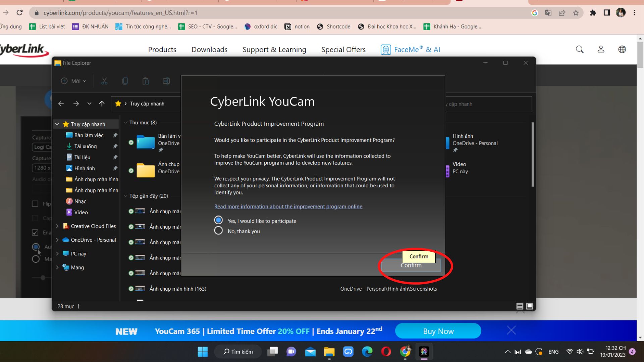Screen dimensions: 644x362
Task: Open 'Hình ảnh' in the sidebar
Action: [x=85, y=168]
